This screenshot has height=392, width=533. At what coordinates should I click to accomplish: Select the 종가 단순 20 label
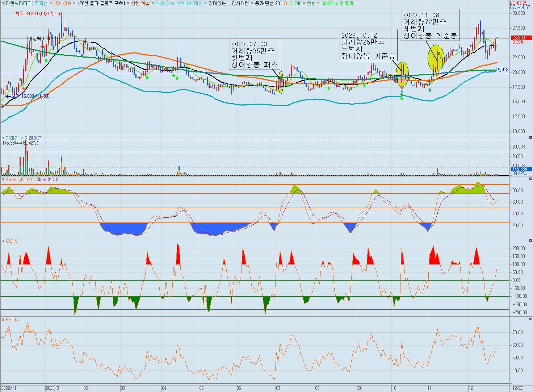[x=267, y=3]
